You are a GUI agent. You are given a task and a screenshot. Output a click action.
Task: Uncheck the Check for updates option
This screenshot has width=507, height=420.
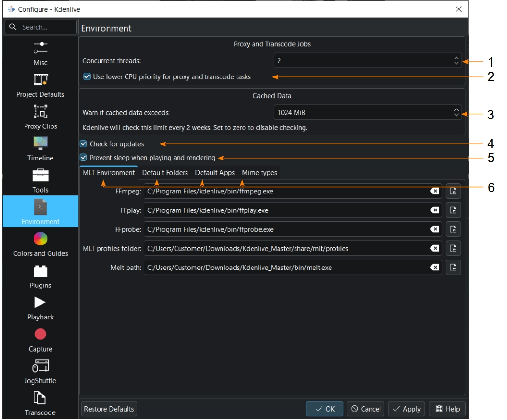[x=84, y=144]
